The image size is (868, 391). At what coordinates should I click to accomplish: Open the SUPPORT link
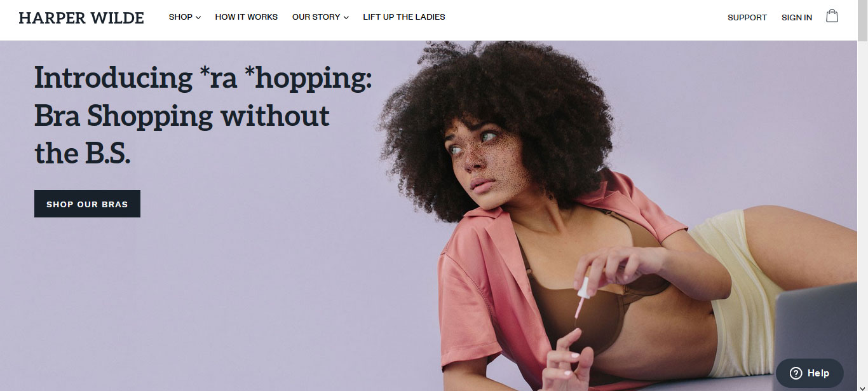(x=747, y=18)
